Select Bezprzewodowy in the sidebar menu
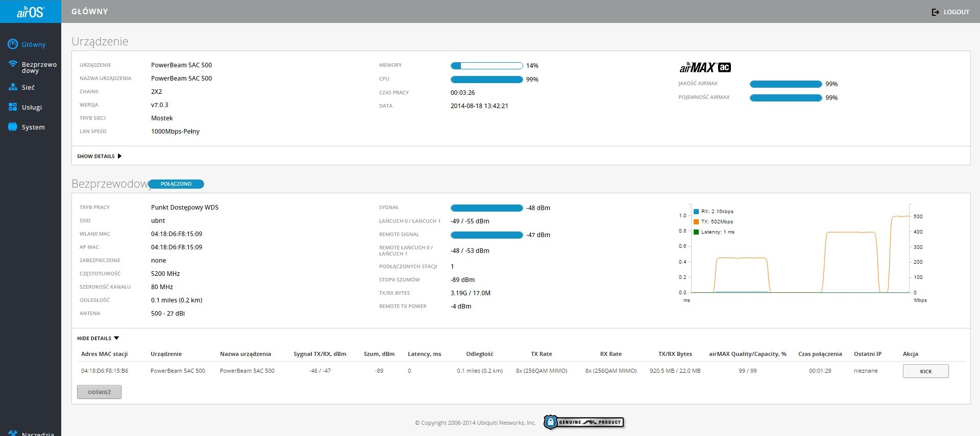Screen dimensions: 980x436 point(39,67)
